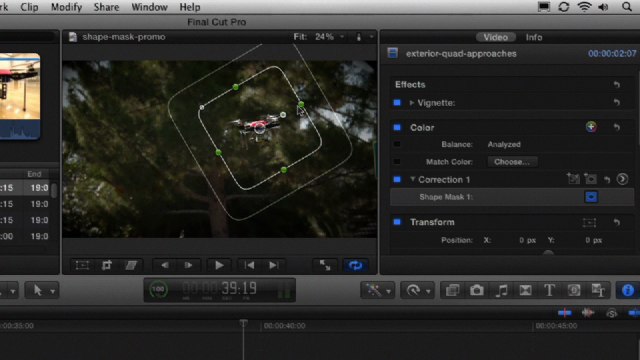
Task: Open the viewer Fit zoom dropdown
Action: (x=319, y=37)
